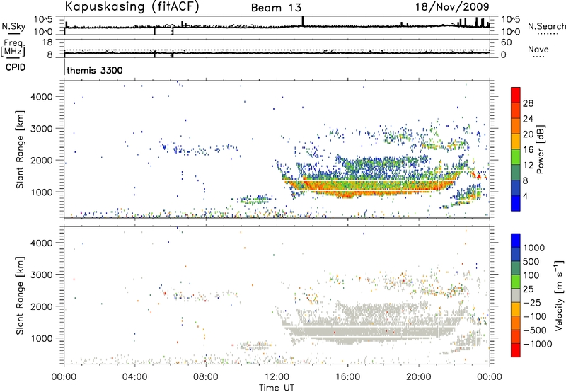
Task: Click the "04:00" time tick label
Action: click(134, 377)
